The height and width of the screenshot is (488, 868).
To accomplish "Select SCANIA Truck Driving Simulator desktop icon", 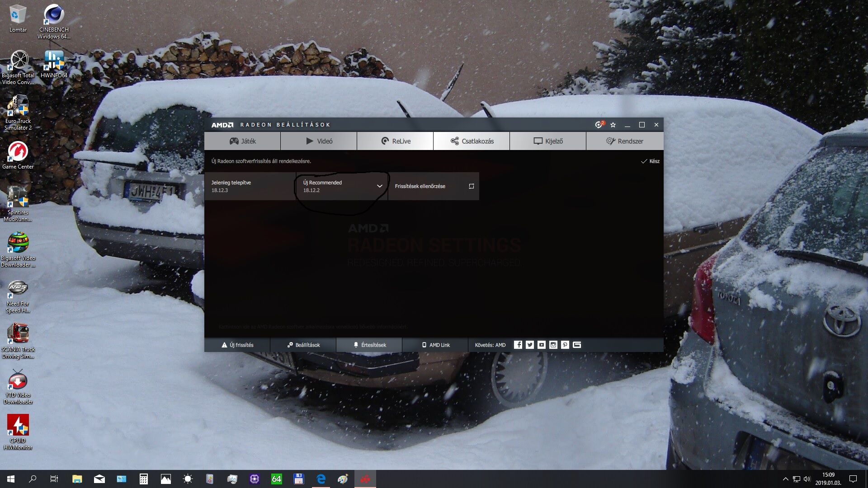I will [18, 341].
